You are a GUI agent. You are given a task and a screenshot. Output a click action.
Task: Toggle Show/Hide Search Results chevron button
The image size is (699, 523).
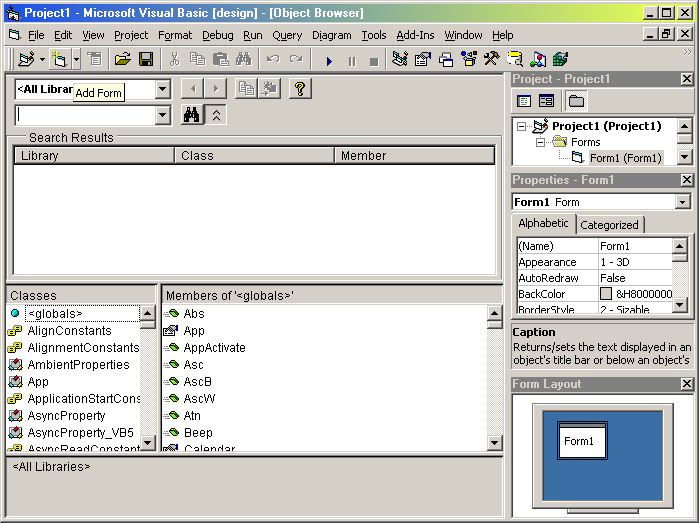(x=216, y=115)
